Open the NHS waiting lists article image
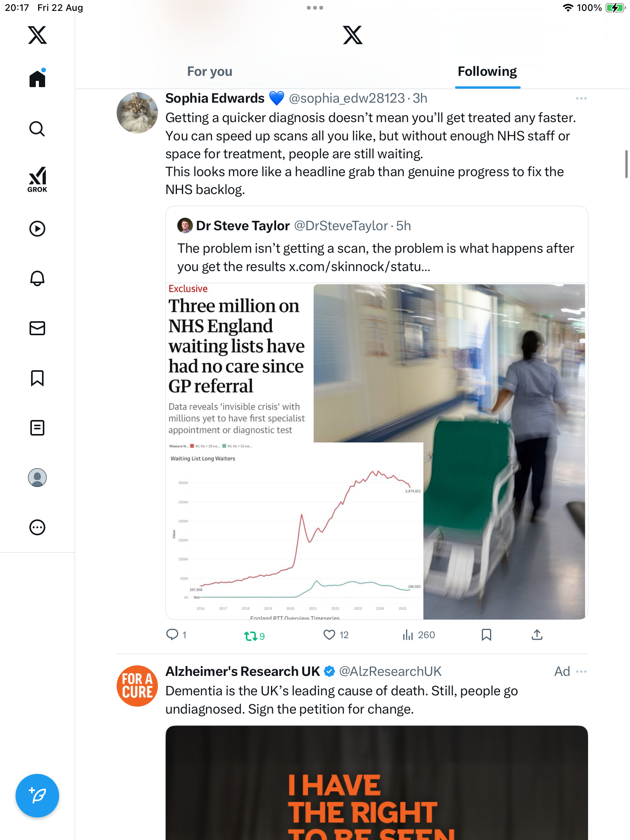Image resolution: width=630 pixels, height=840 pixels. pos(376,451)
